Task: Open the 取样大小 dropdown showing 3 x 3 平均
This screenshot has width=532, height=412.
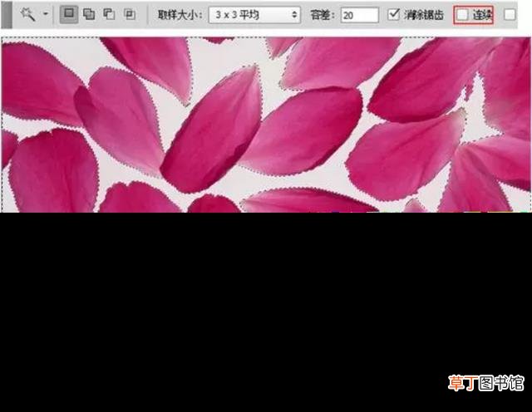Action: click(x=254, y=15)
